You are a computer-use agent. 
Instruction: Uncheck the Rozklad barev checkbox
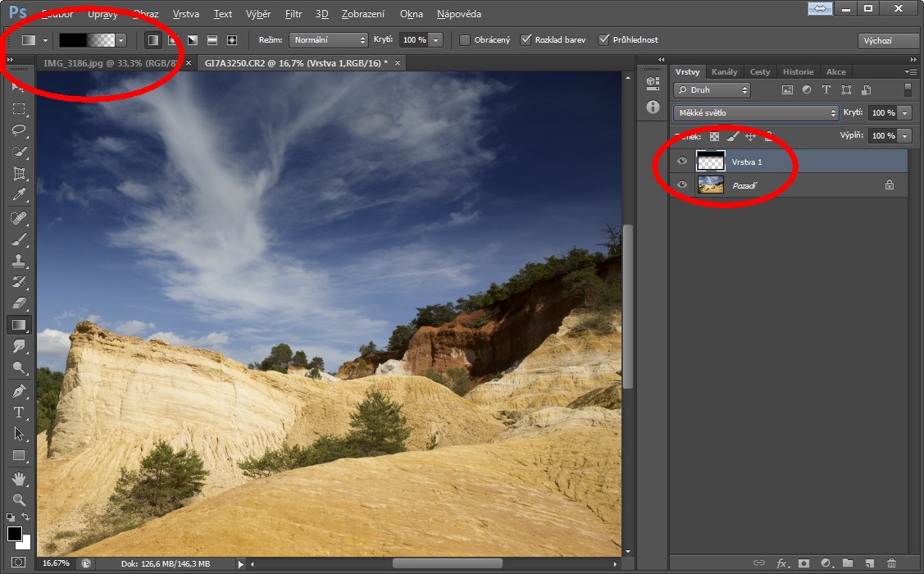pos(526,40)
